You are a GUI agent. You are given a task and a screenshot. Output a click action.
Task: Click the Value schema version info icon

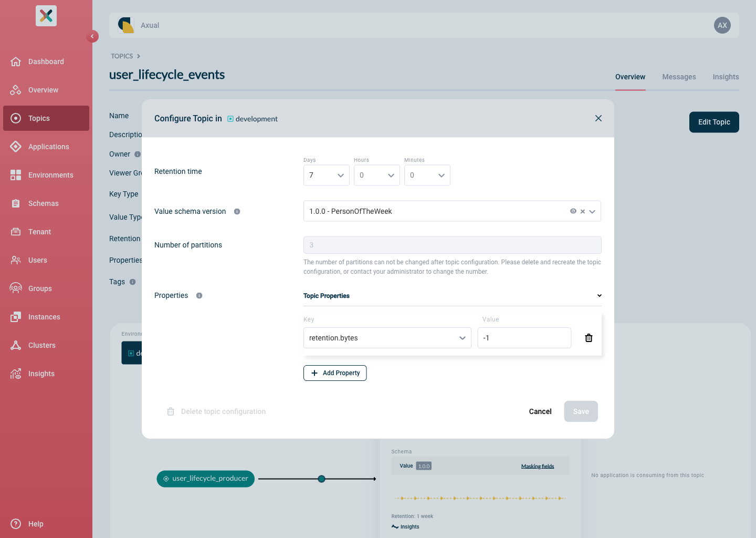[237, 212]
